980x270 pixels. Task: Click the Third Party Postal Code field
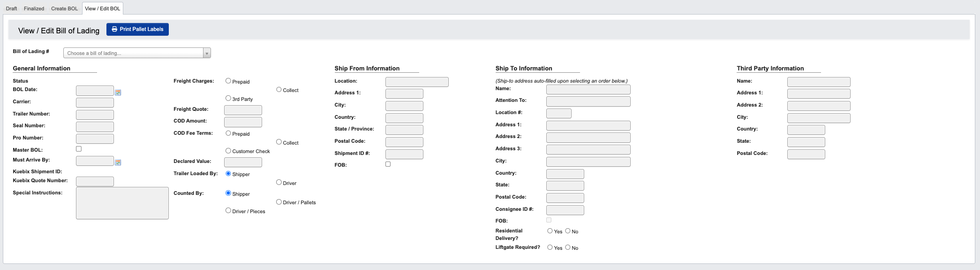tap(806, 154)
